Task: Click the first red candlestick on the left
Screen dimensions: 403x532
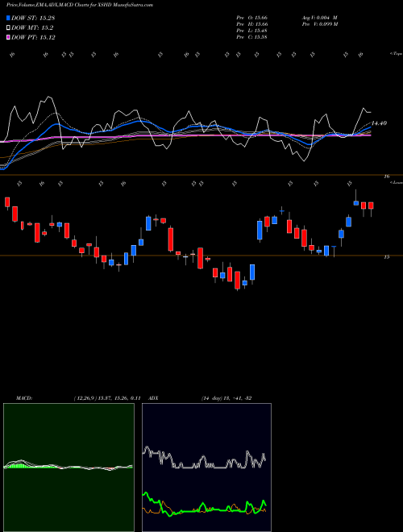Action: (7, 202)
